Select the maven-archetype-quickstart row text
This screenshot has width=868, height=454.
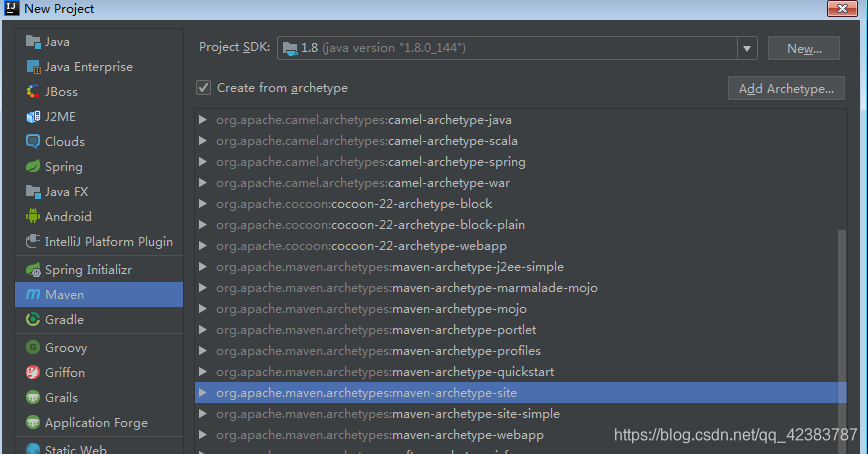pyautogui.click(x=385, y=372)
